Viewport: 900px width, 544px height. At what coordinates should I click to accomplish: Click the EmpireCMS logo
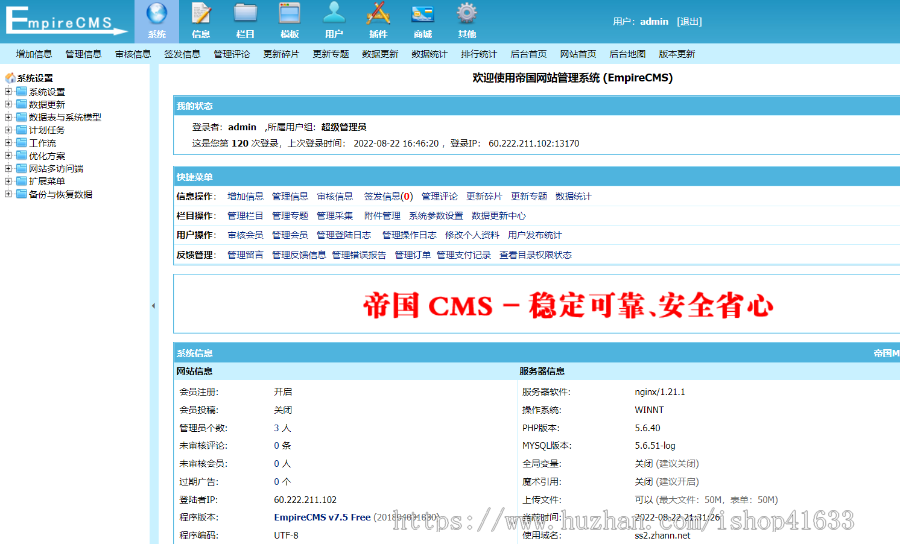66,21
